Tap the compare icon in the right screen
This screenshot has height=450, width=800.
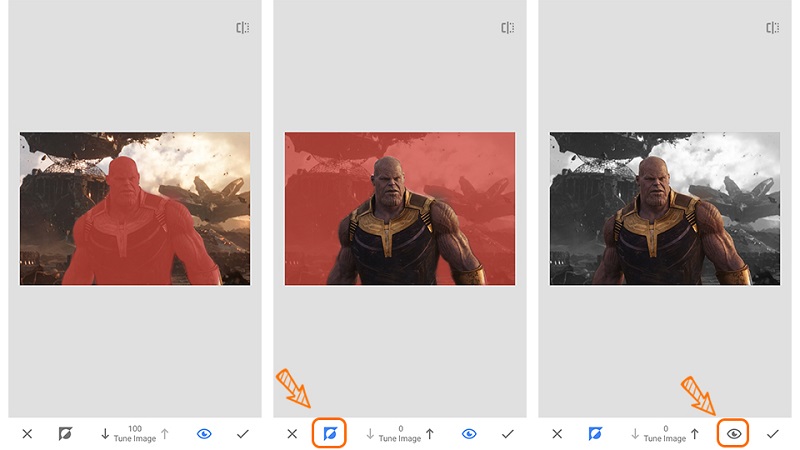pos(772,28)
